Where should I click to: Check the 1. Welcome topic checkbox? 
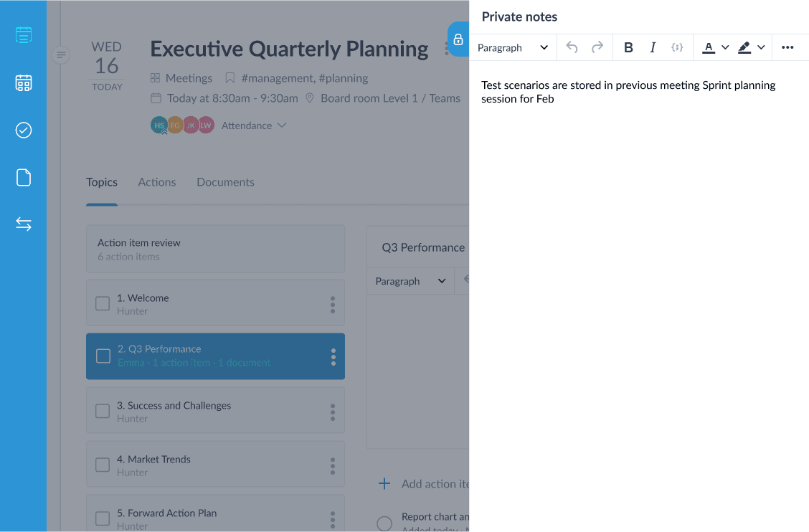tap(103, 303)
